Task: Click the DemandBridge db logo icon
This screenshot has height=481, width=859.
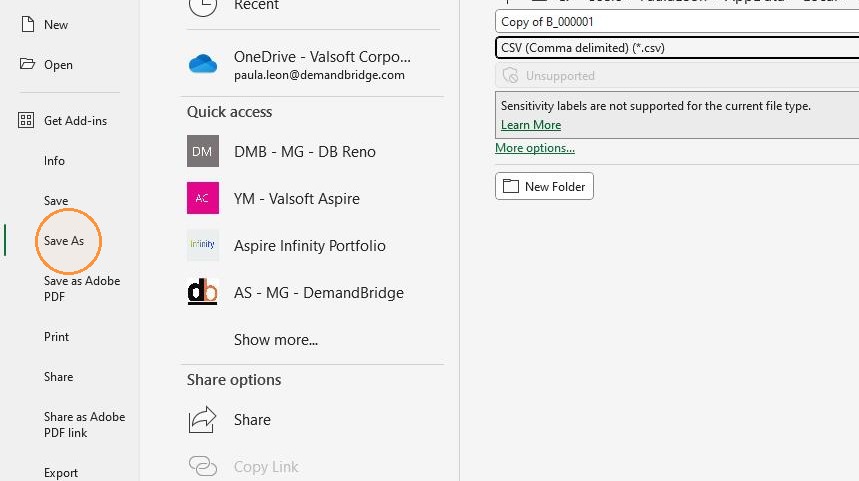Action: click(x=203, y=291)
